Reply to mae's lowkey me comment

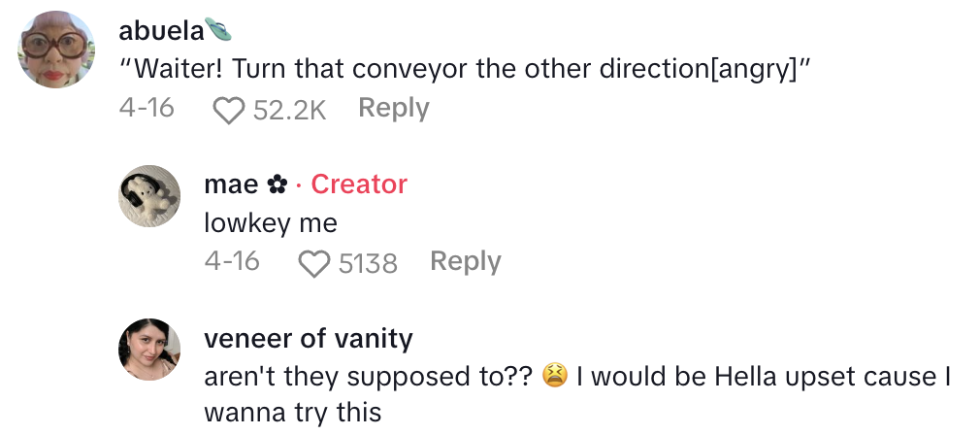click(465, 261)
